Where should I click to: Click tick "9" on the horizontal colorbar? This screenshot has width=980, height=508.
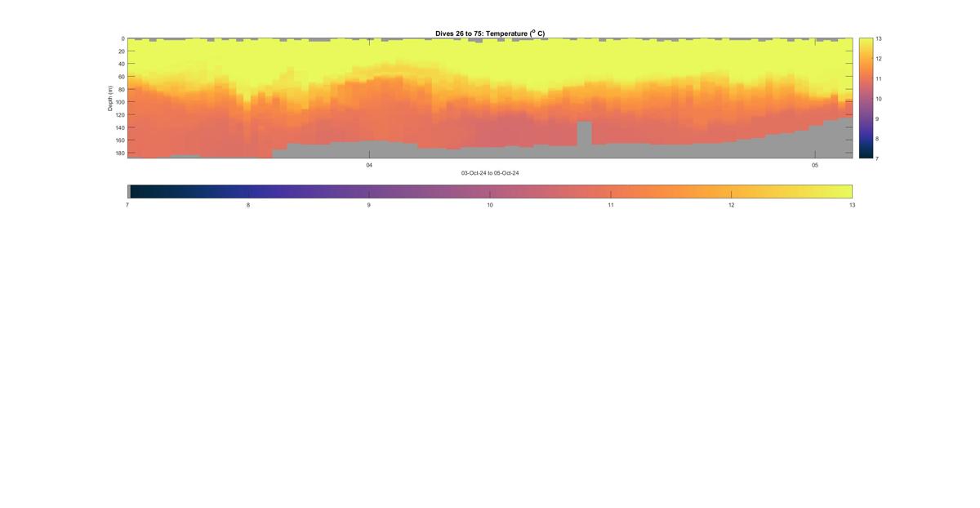click(x=369, y=205)
